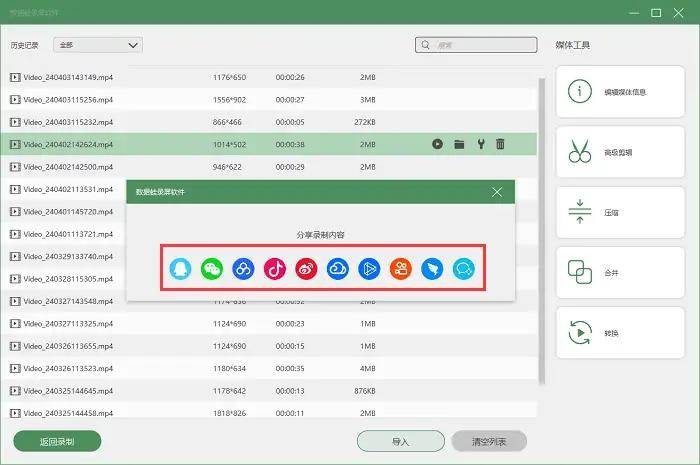Share to orange Kuaishou camera icon
The height and width of the screenshot is (465, 700).
pyautogui.click(x=401, y=269)
